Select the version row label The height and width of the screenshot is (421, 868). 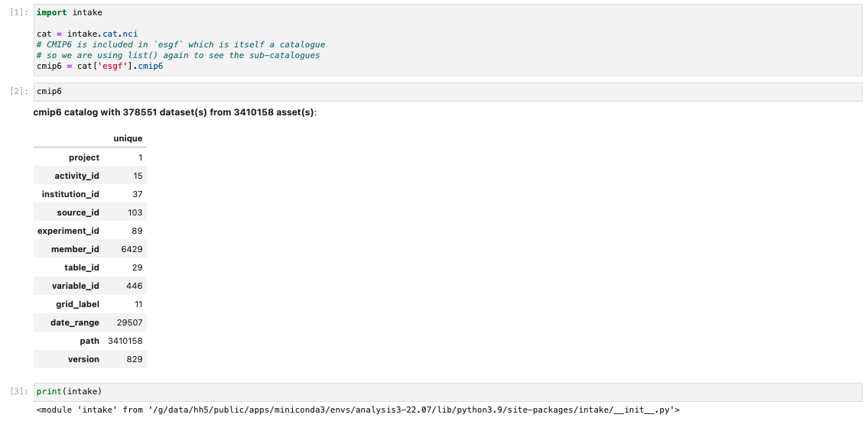(83, 359)
